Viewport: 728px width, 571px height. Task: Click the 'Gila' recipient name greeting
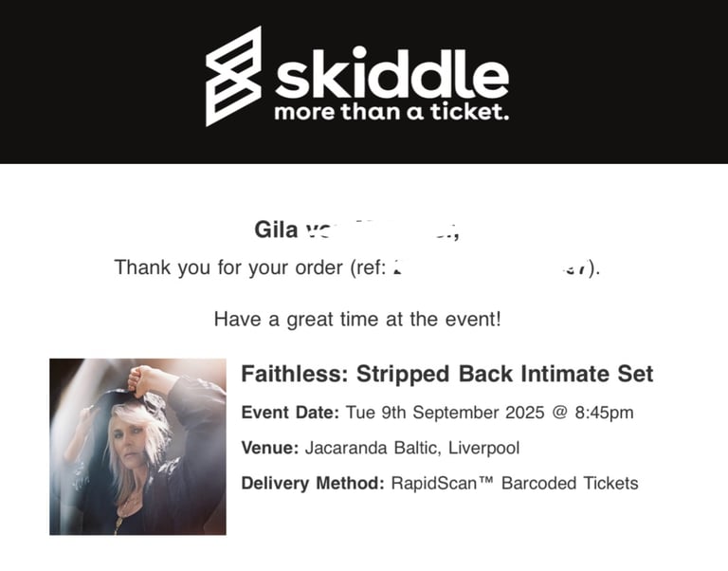[x=276, y=230]
